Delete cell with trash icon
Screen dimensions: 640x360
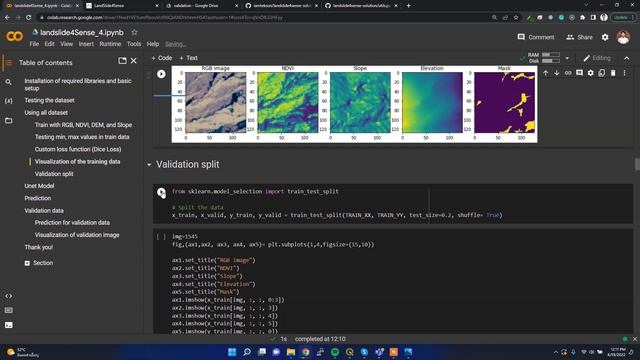(x=613, y=73)
